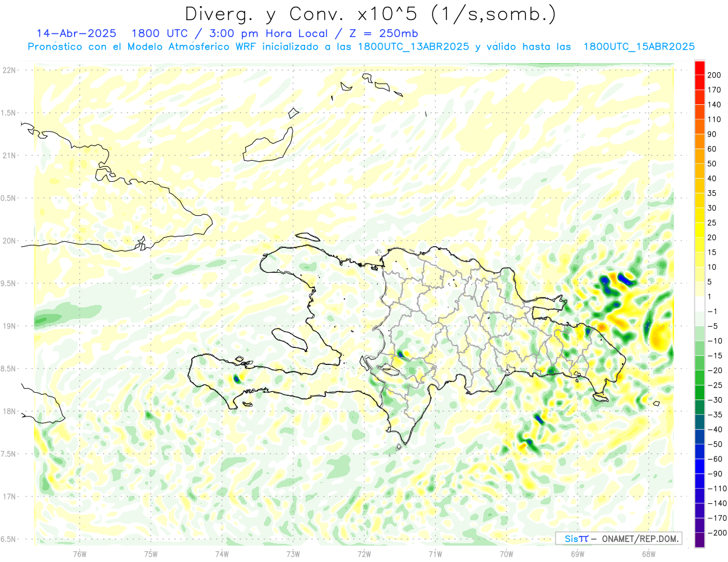728x562 pixels.
Task: Click the -15 color scale value
Action: click(x=715, y=356)
